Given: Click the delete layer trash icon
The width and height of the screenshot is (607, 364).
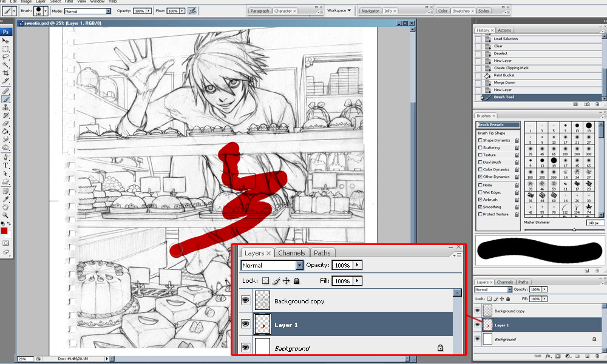Looking at the screenshot, I should tap(597, 356).
